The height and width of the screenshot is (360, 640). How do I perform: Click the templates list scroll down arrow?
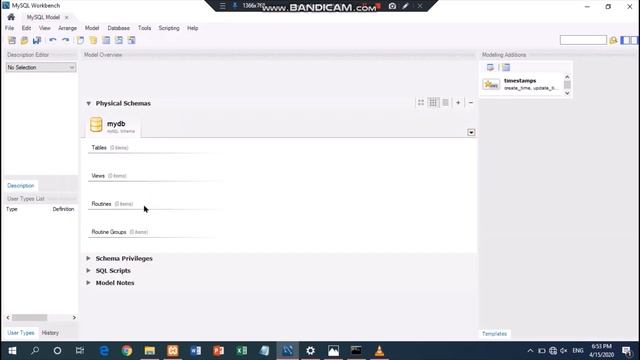click(567, 93)
